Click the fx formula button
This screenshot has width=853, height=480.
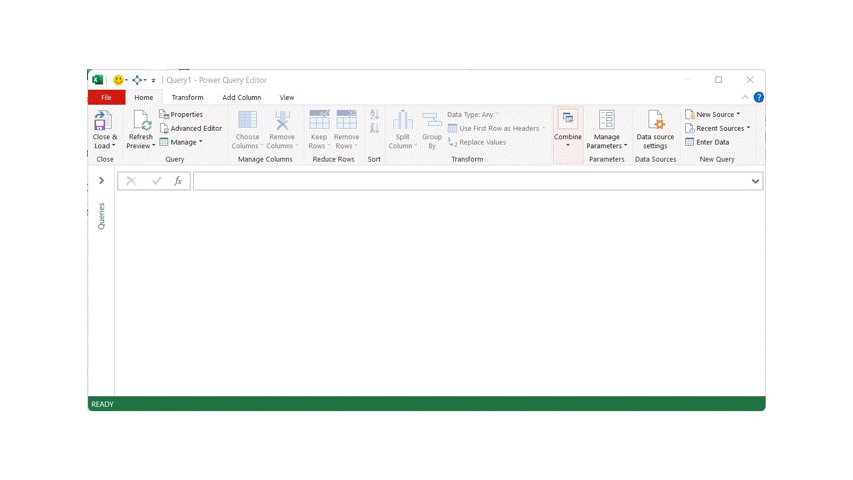tap(178, 181)
